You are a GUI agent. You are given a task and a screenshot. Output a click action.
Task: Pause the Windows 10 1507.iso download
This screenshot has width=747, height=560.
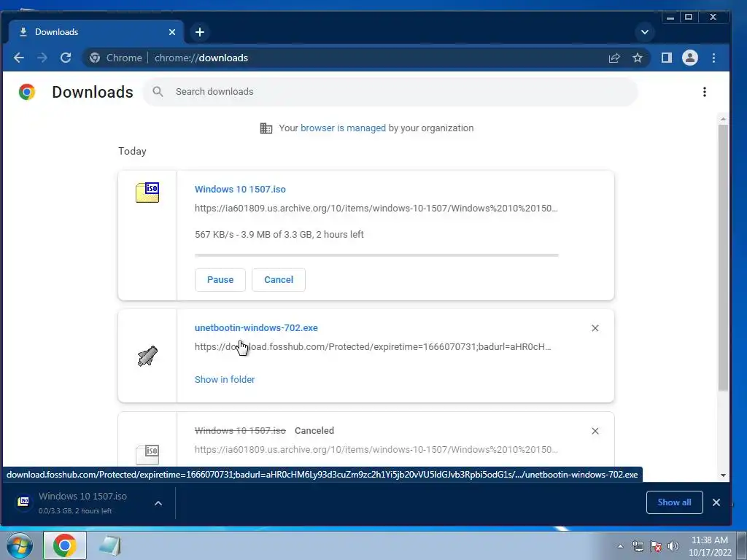pos(220,279)
